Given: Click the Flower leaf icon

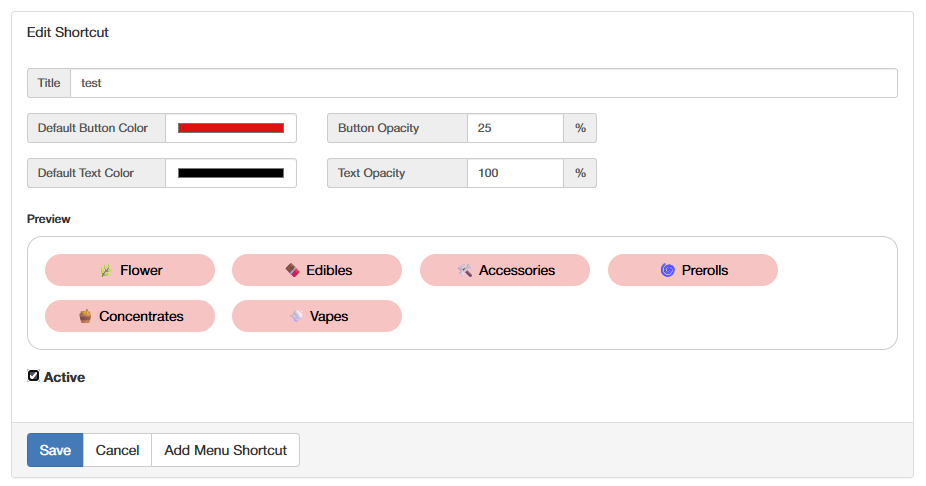Looking at the screenshot, I should [106, 270].
